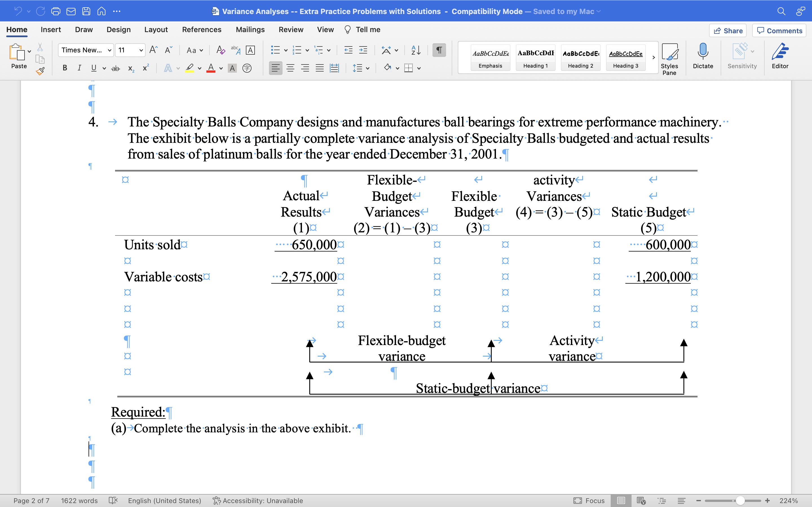The image size is (812, 507).
Task: Toggle bold formatting
Action: (x=64, y=68)
